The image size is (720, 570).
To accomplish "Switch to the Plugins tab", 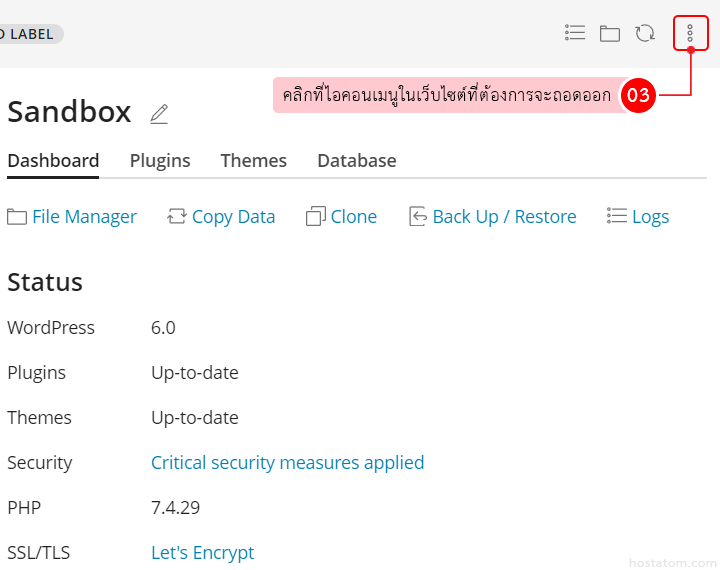I will tap(160, 161).
